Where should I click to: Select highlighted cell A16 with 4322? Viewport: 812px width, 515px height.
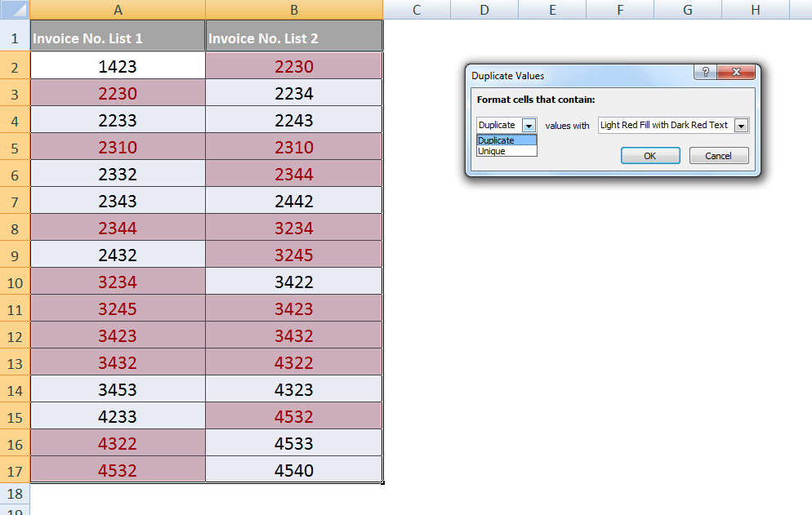[x=118, y=442]
